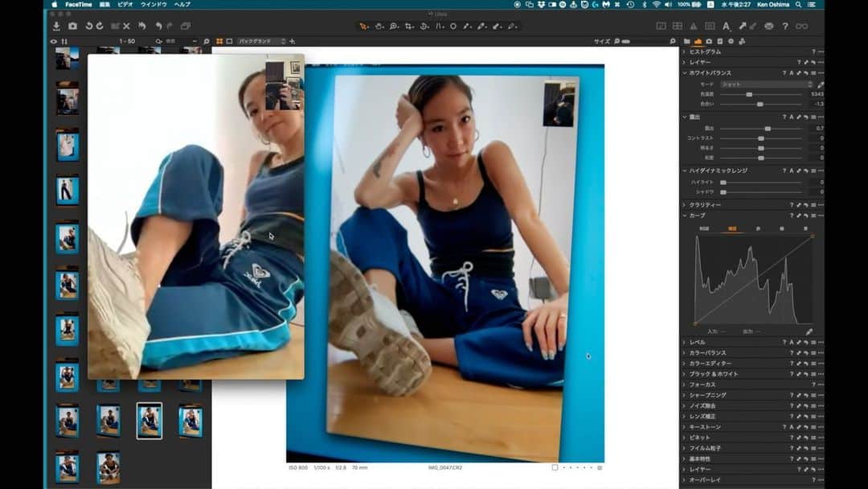
Task: Select the Pan hand tool
Action: (x=379, y=26)
